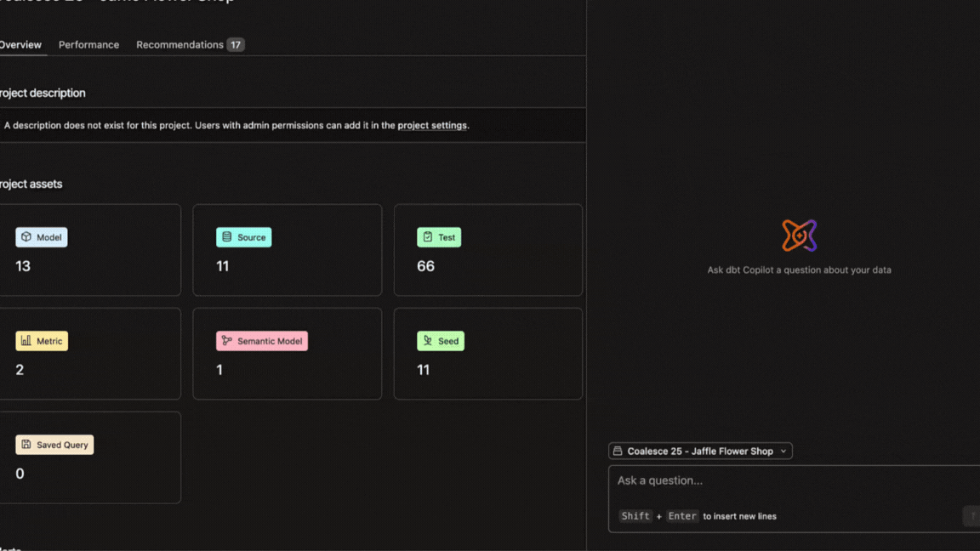Image resolution: width=980 pixels, height=551 pixels.
Task: Open the Model asset card
Action: (x=90, y=250)
